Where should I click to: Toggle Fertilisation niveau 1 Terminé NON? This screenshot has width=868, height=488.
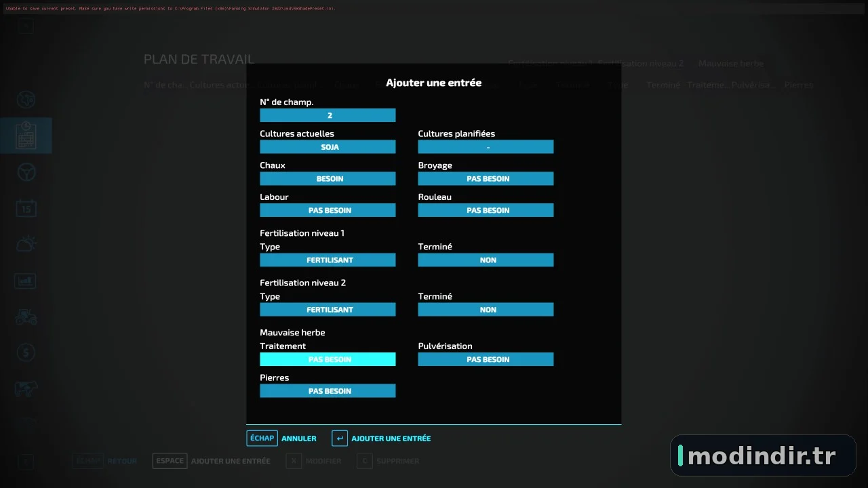(486, 260)
